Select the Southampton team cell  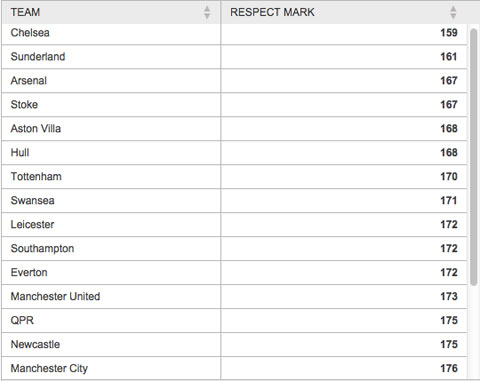pos(111,249)
